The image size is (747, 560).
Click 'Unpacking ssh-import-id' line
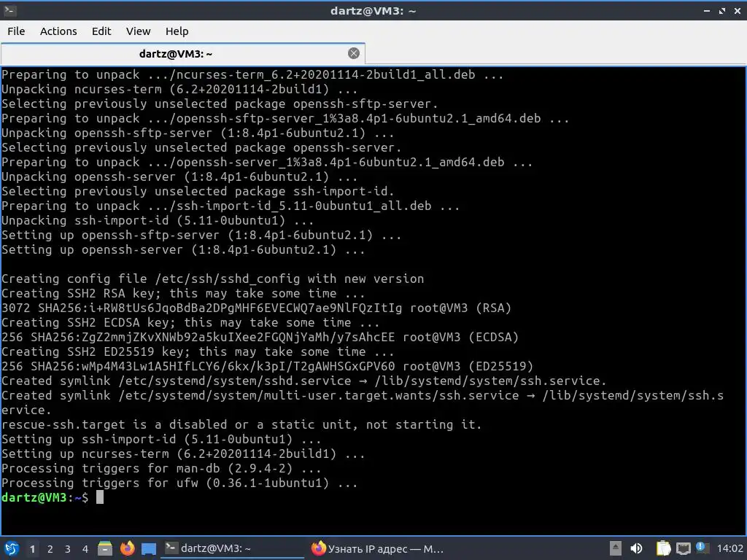point(158,221)
